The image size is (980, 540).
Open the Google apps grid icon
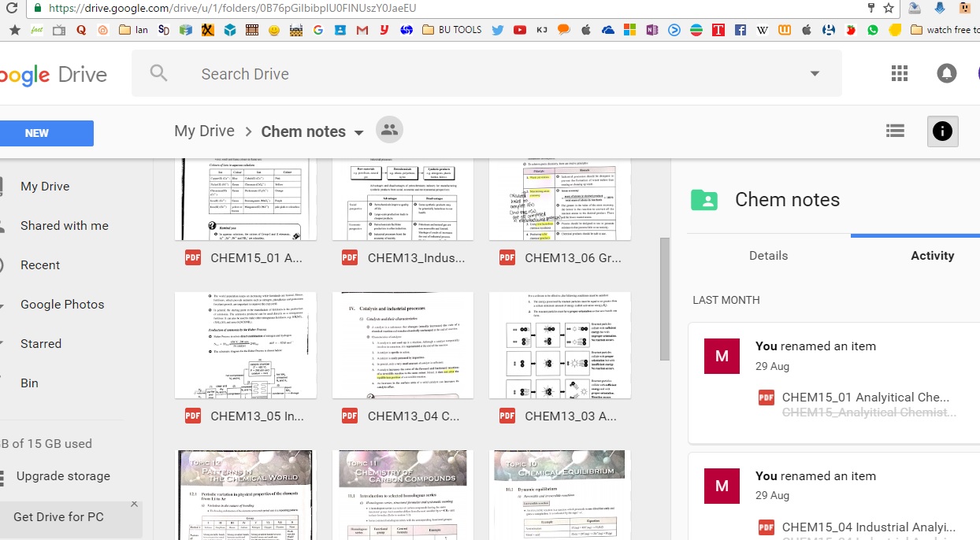pyautogui.click(x=899, y=73)
